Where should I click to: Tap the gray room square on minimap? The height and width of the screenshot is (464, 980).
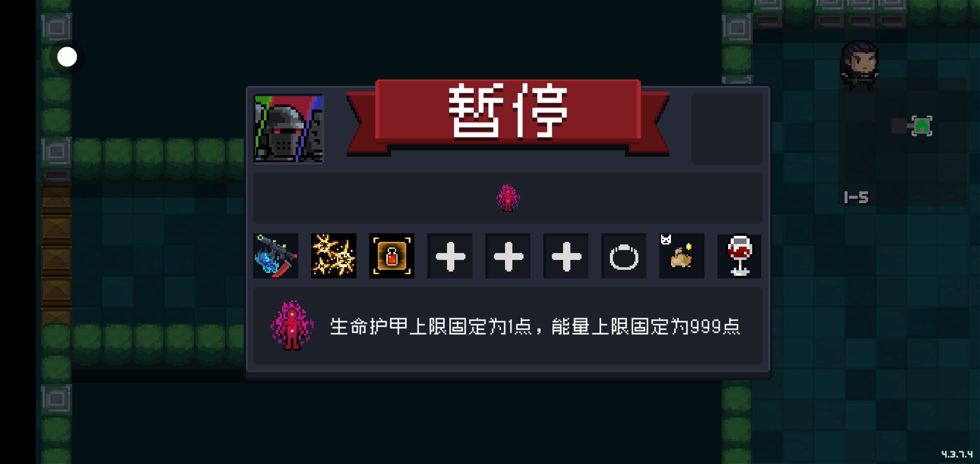click(899, 126)
